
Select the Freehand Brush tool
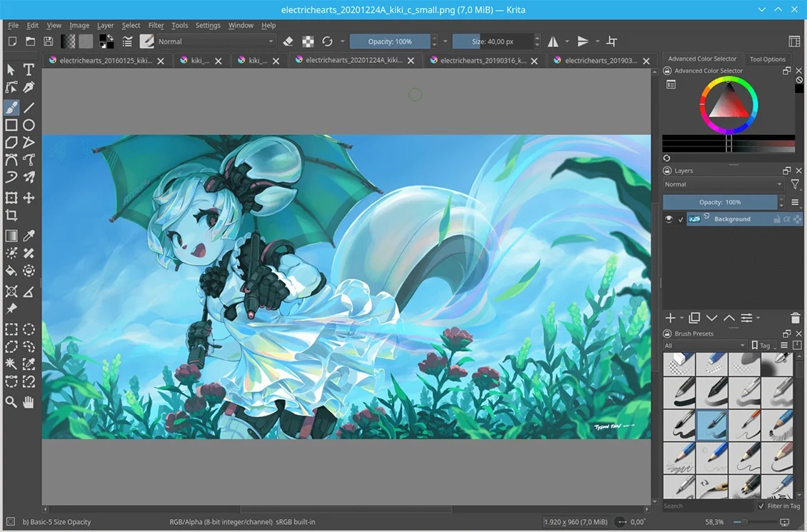pos(11,107)
